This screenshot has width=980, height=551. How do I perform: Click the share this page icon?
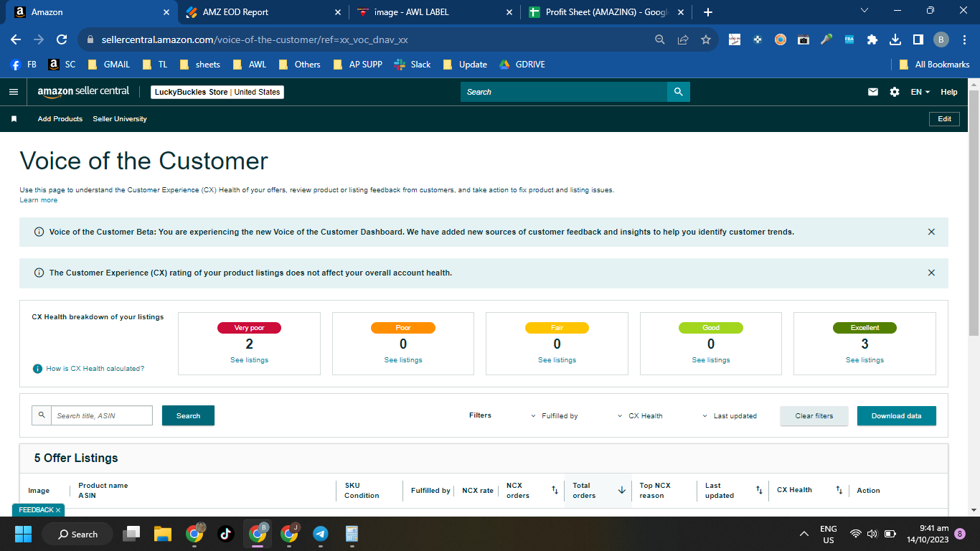tap(683, 39)
